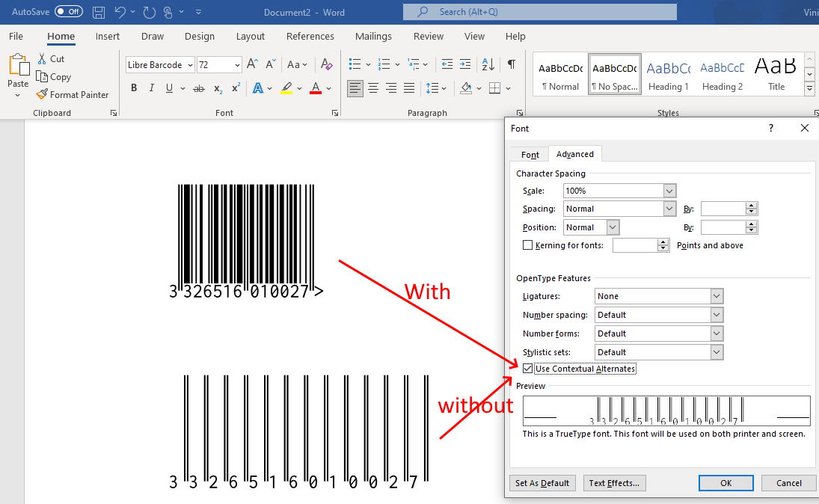Toggle Italic formatting in ribbon
This screenshot has height=504, width=819.
(x=152, y=88)
